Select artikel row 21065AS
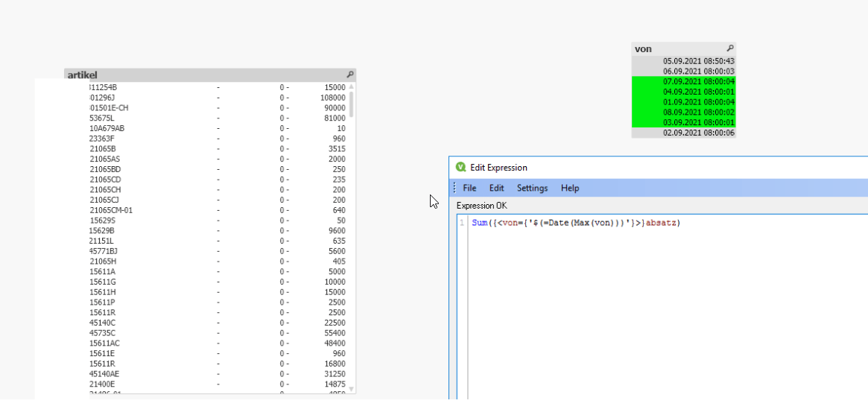Screen dimensions: 868x418 pos(218,159)
